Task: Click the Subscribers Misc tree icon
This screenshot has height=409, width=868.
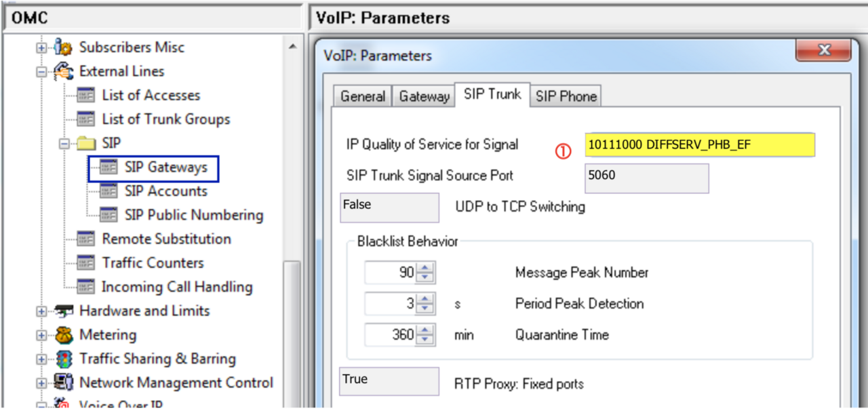Action: point(63,47)
